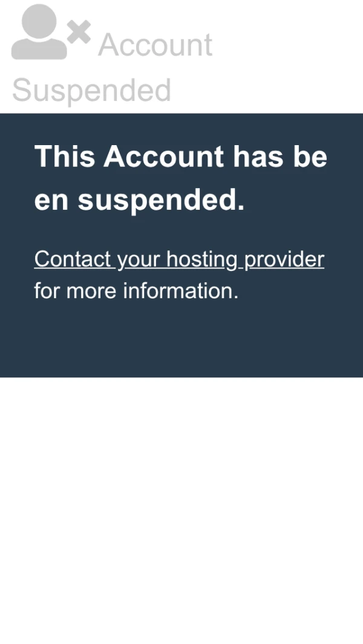Click empty dark blue area below the text
This screenshot has width=363, height=644.
tap(181, 341)
